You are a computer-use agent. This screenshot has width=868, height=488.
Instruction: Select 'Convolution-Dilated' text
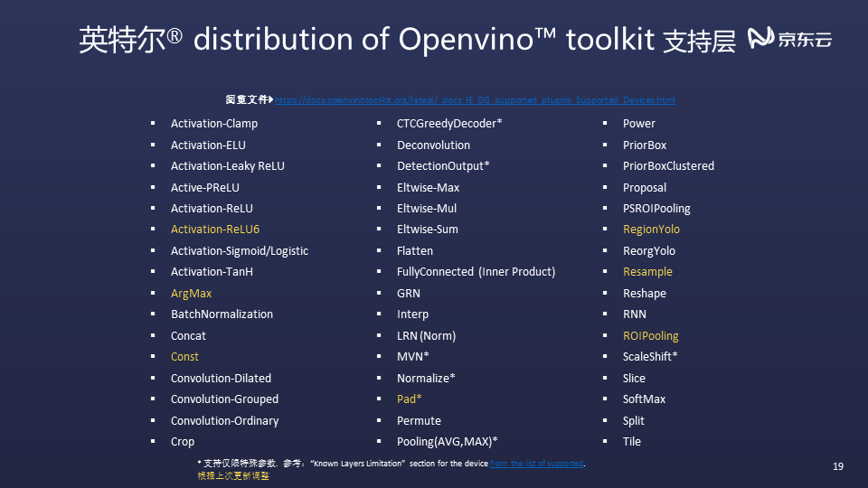[221, 379]
